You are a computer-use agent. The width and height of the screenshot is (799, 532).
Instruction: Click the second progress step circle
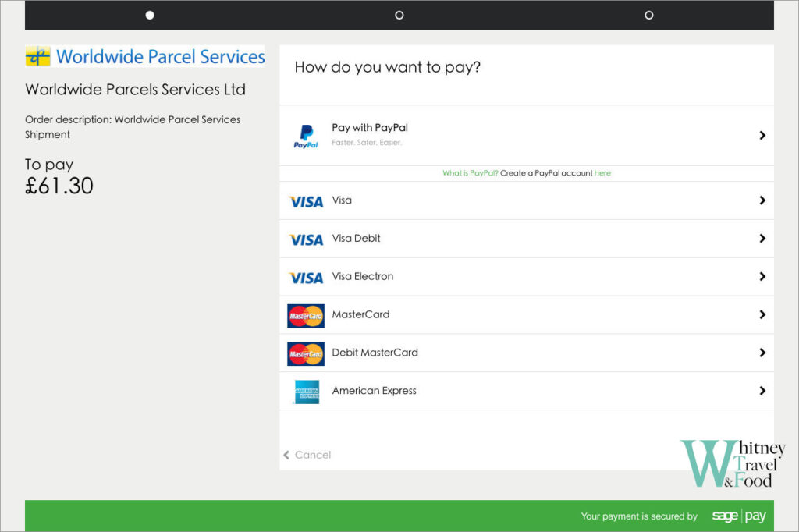click(399, 16)
